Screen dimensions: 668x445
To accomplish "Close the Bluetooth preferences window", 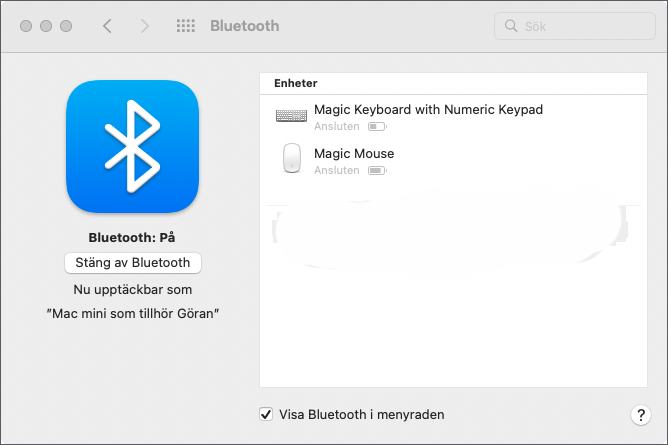I will (x=27, y=26).
